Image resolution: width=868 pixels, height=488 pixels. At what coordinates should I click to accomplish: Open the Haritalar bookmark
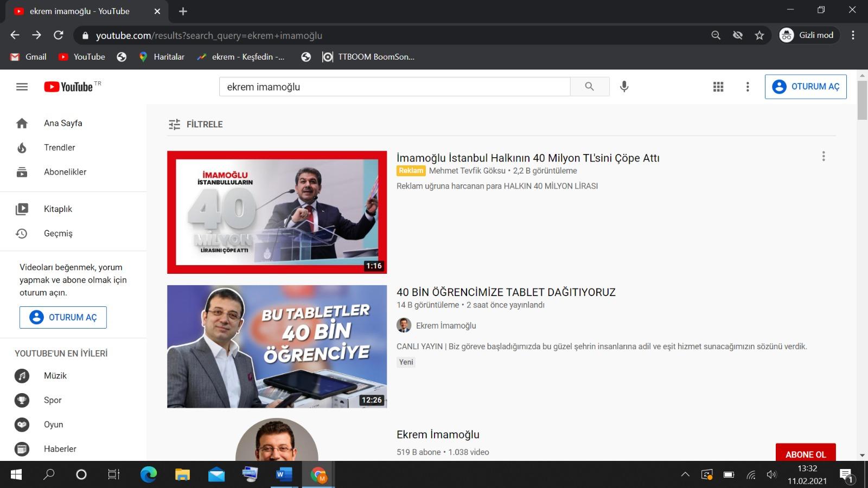click(161, 56)
